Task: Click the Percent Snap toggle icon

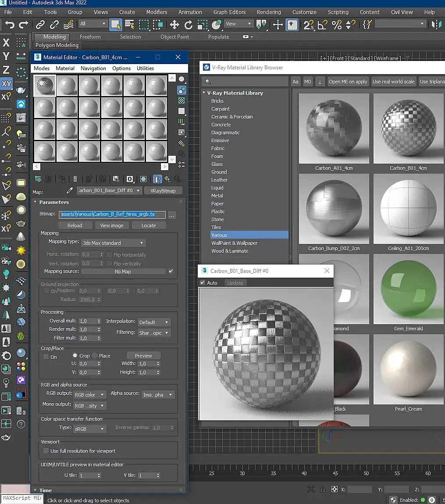Action: coord(337,25)
